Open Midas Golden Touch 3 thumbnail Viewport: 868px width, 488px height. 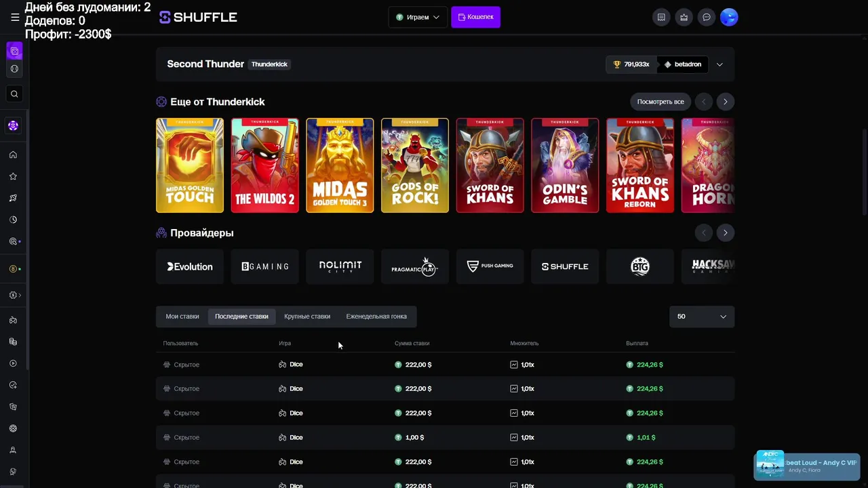pyautogui.click(x=340, y=165)
